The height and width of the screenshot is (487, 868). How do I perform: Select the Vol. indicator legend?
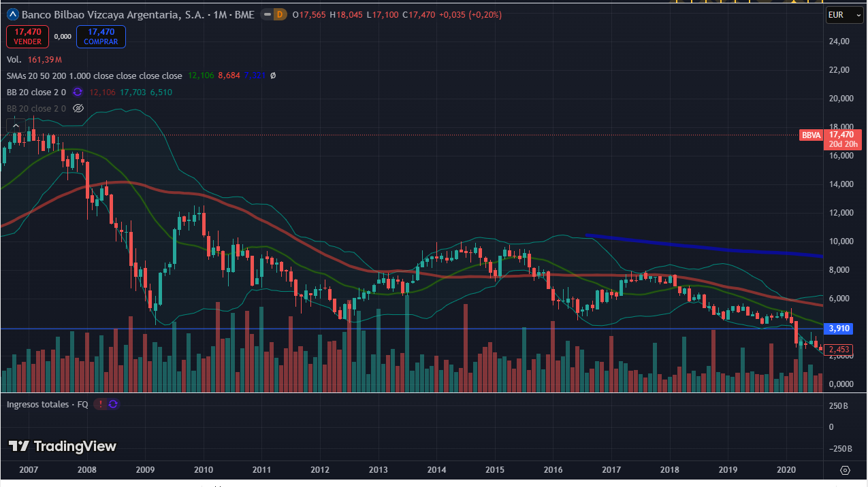[x=14, y=60]
